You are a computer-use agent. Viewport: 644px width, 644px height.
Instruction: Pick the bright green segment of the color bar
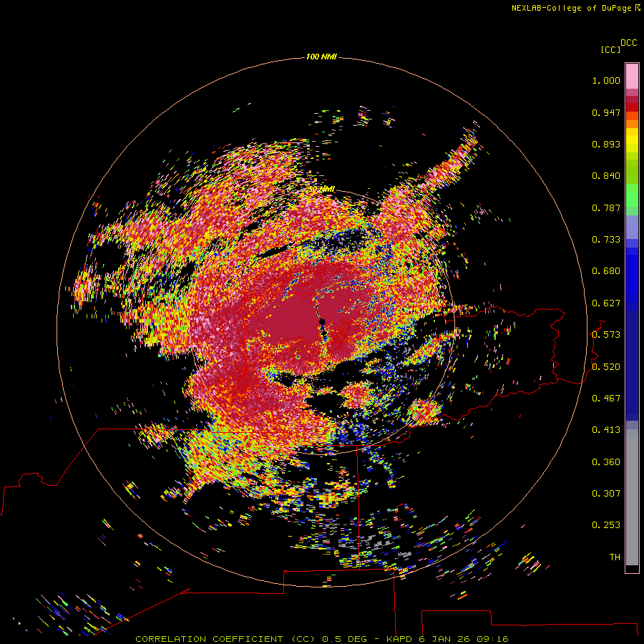tap(632, 195)
